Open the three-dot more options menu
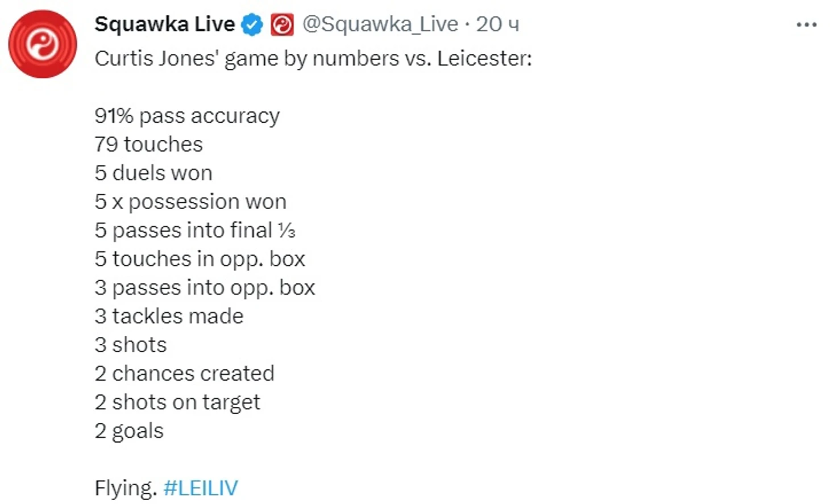Image resolution: width=830 pixels, height=504 pixels. coord(806,24)
